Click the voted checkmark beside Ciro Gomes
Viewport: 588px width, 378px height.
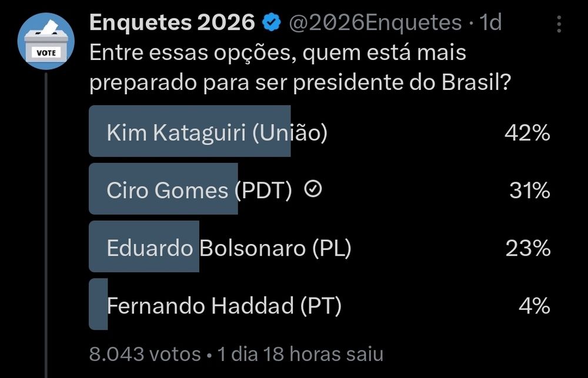pyautogui.click(x=314, y=189)
